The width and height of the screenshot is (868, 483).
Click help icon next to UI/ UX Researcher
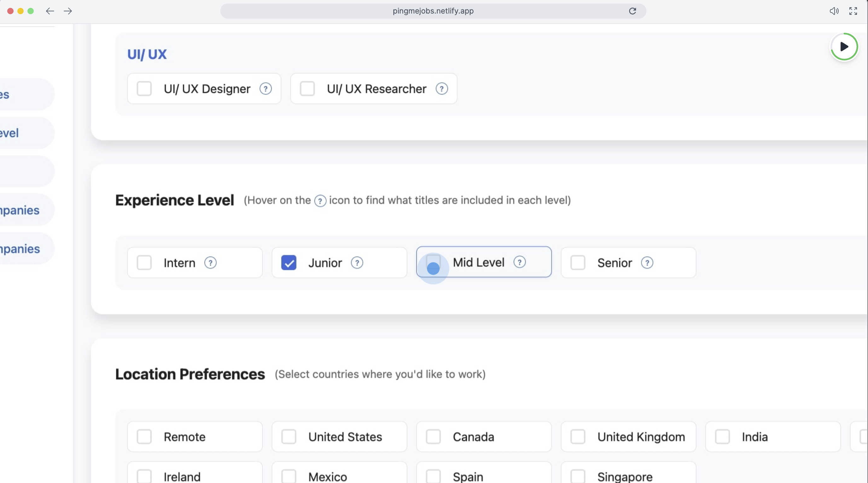[442, 89]
